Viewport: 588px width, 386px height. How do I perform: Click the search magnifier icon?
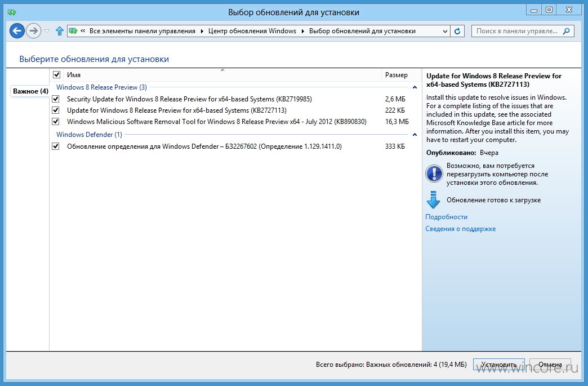coord(566,31)
